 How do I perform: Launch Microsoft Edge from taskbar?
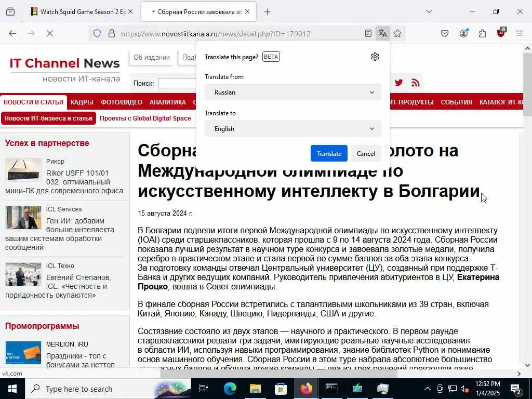click(230, 389)
